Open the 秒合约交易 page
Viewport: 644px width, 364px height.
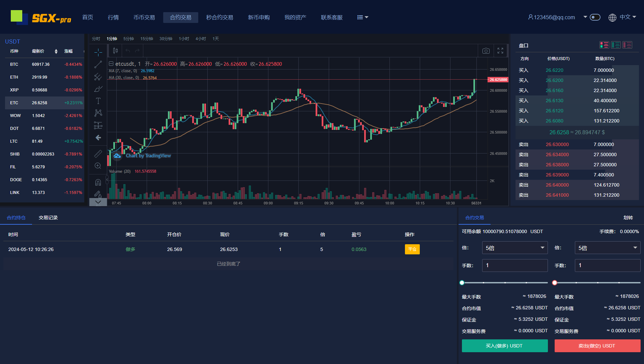(x=220, y=17)
